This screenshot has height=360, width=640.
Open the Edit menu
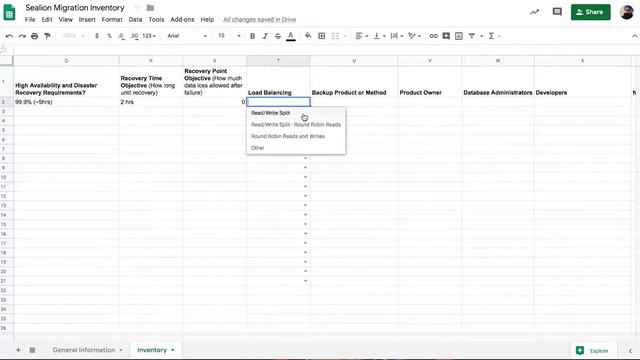[47, 20]
